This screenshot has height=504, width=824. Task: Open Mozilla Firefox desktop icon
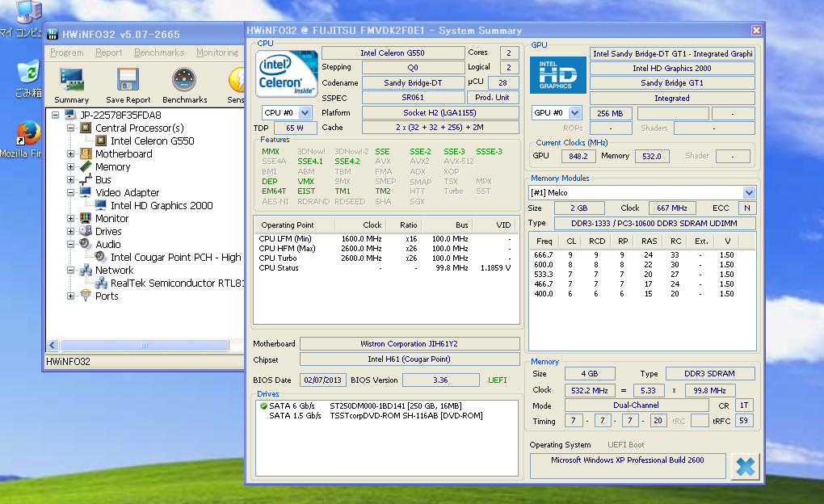pyautogui.click(x=28, y=132)
